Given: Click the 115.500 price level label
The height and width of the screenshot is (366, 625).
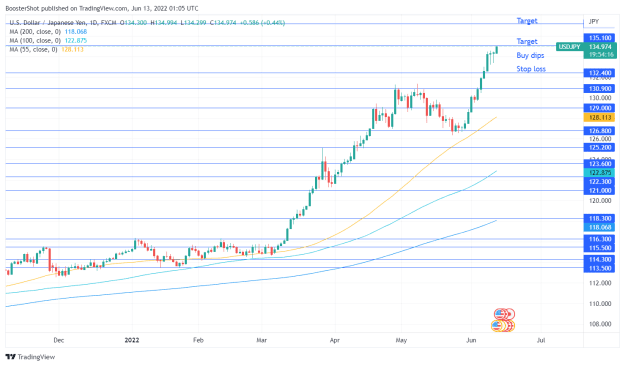Looking at the screenshot, I should (x=599, y=248).
